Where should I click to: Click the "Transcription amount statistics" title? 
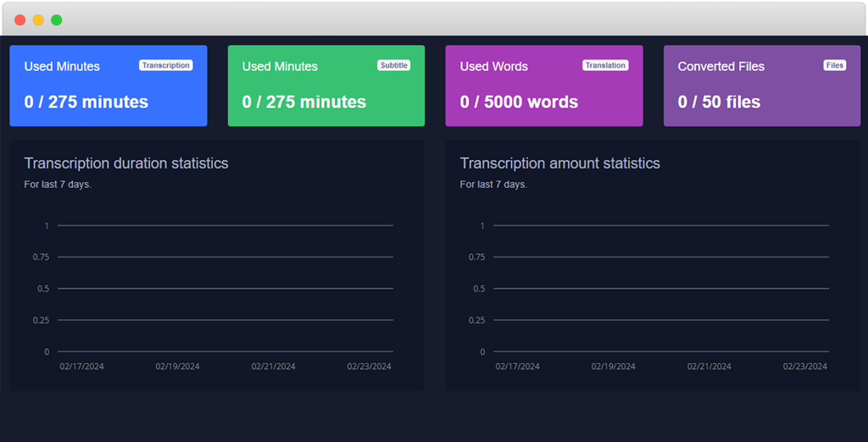click(x=559, y=163)
